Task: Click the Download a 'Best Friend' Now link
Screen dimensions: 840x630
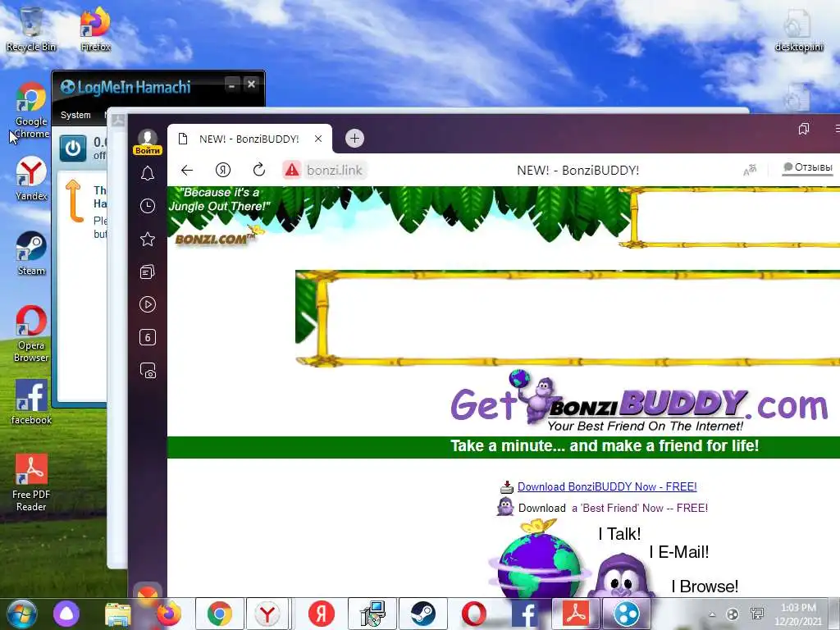Action: [613, 508]
